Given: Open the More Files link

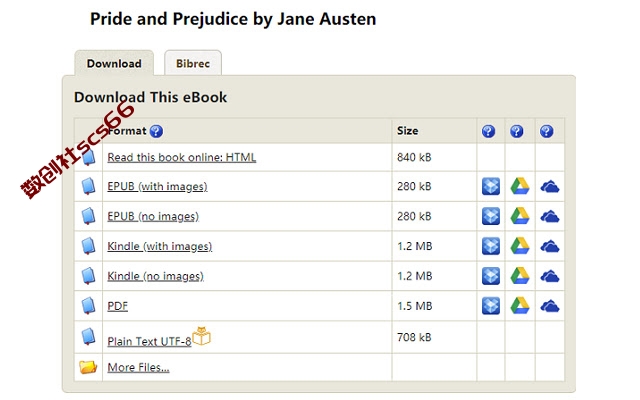Looking at the screenshot, I should [x=138, y=367].
